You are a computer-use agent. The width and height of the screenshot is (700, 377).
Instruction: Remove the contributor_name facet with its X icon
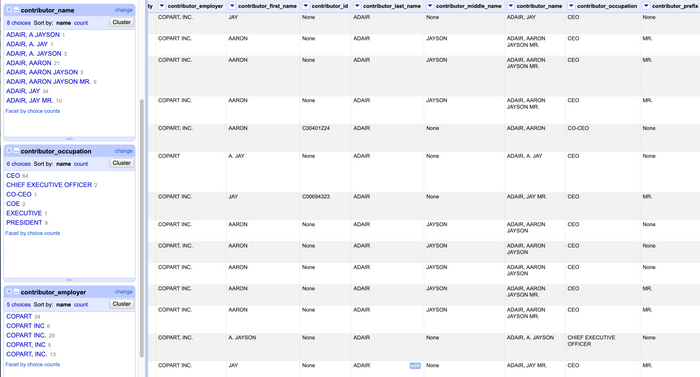pos(9,10)
